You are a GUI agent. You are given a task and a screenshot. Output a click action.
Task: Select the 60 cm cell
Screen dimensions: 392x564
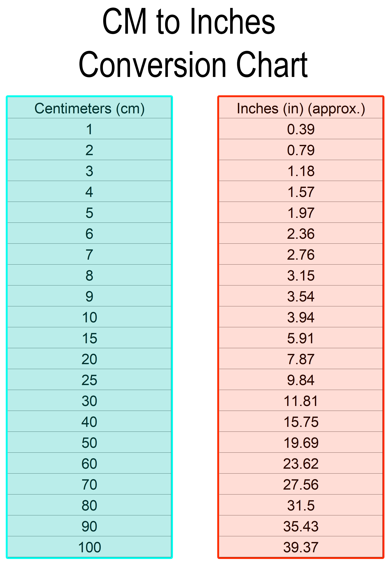(x=89, y=463)
